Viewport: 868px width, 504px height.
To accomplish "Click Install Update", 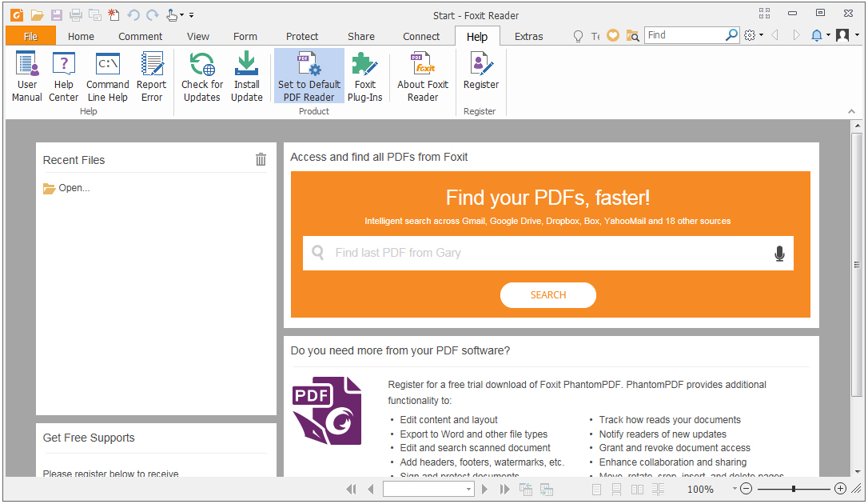I will coord(246,77).
